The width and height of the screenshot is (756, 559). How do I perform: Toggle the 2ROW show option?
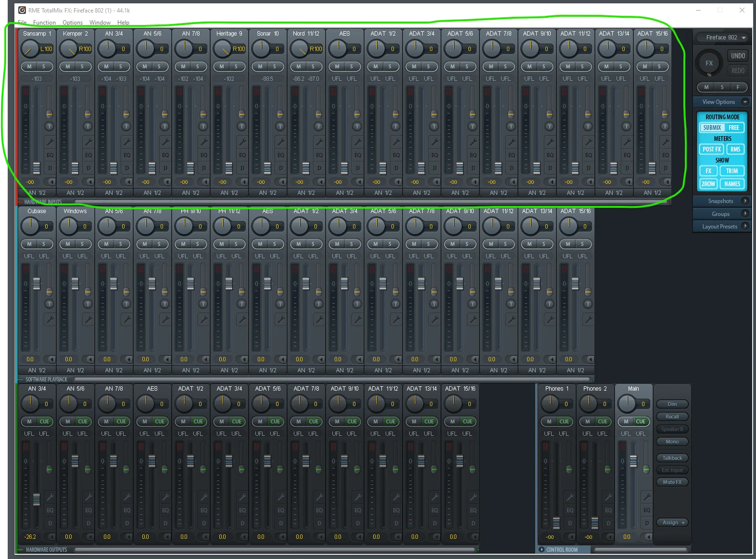pyautogui.click(x=708, y=184)
